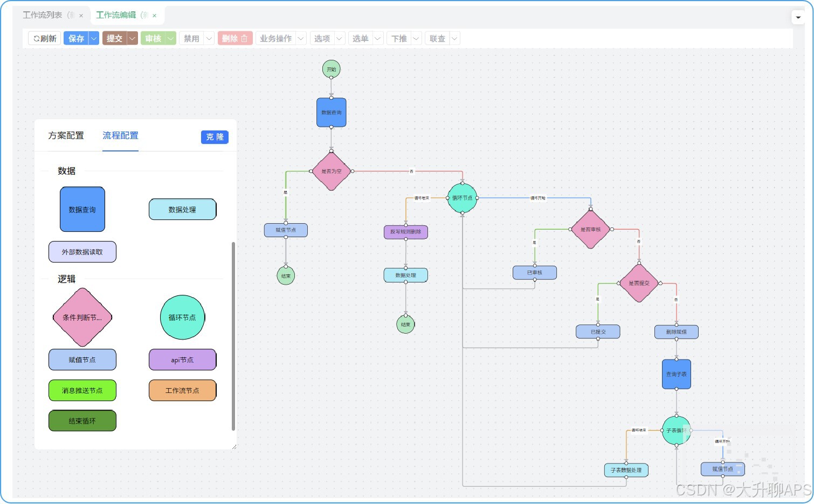
Task: Pick the 条件判断节点 diamond in the palette
Action: pyautogui.click(x=82, y=317)
